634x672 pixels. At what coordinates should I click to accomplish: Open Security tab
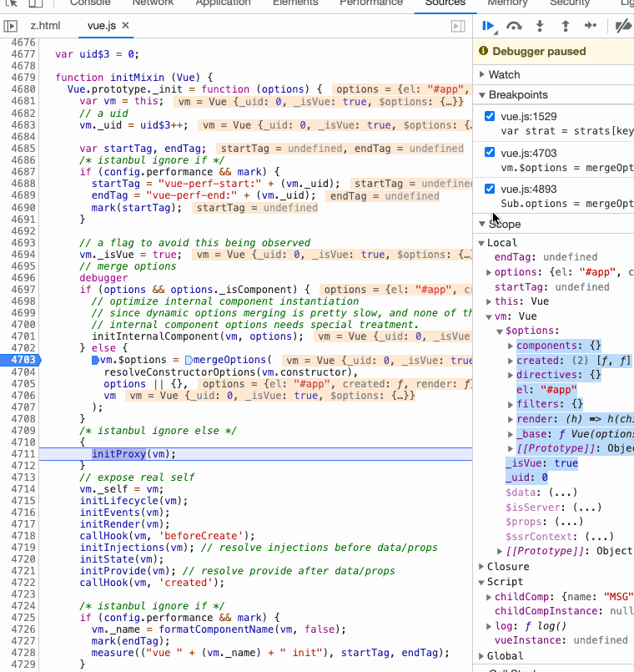[x=570, y=3]
